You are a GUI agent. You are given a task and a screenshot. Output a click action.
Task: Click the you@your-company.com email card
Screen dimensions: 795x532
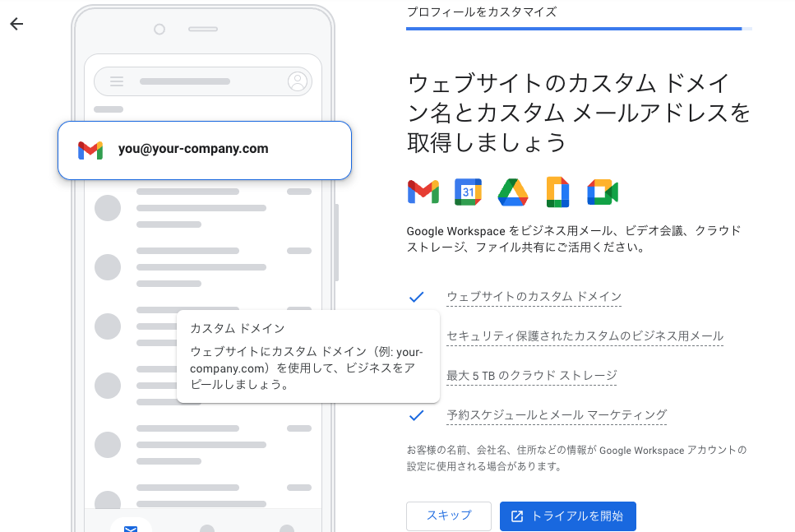tap(205, 150)
